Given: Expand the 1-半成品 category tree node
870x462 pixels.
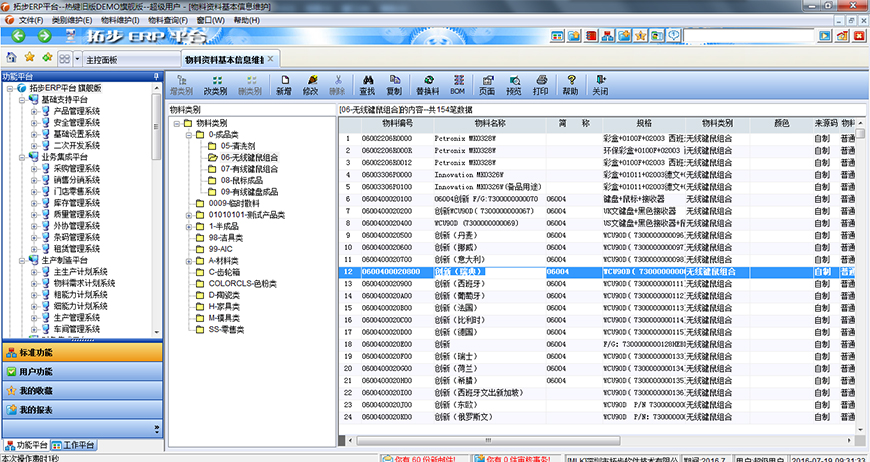Looking at the screenshot, I should [187, 226].
